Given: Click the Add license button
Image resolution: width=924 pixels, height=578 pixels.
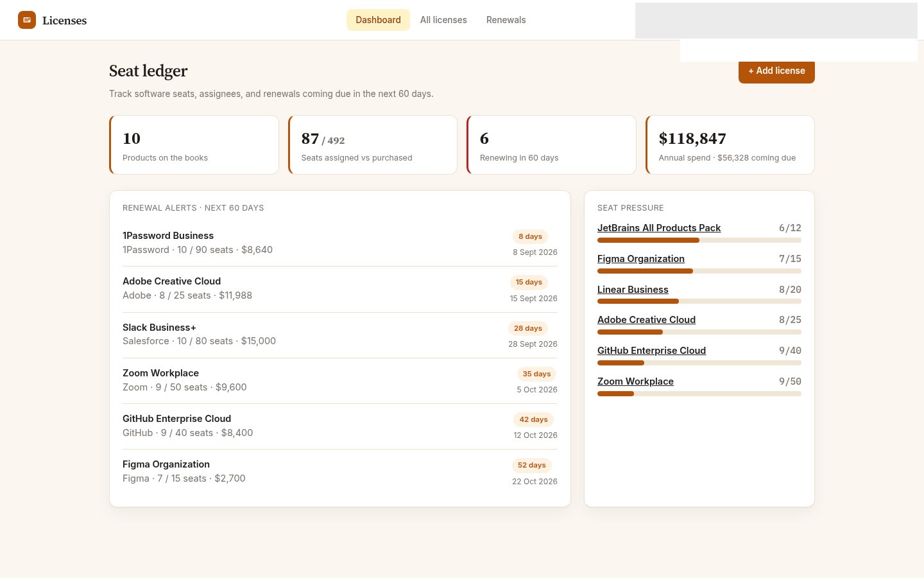Looking at the screenshot, I should click(x=776, y=71).
